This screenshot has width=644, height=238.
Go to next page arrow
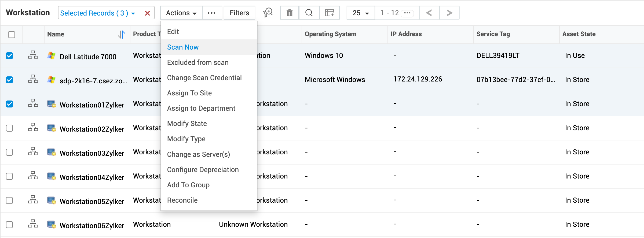pyautogui.click(x=449, y=13)
